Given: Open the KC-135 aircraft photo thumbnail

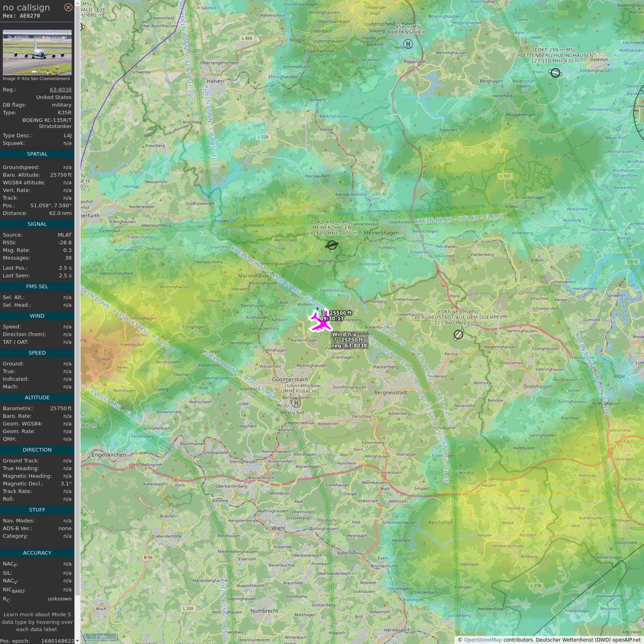Looking at the screenshot, I should 37,52.
